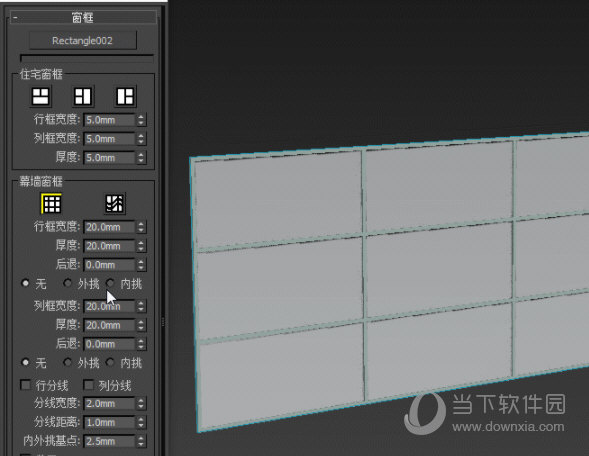Screen dimensions: 589x456
Task: Adjust 幕墙窗框 列框宽度 spinner
Action: coord(141,307)
